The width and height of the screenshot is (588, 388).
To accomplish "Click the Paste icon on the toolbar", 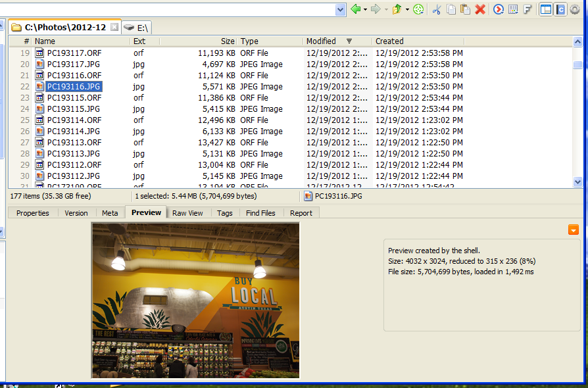I will (x=467, y=9).
